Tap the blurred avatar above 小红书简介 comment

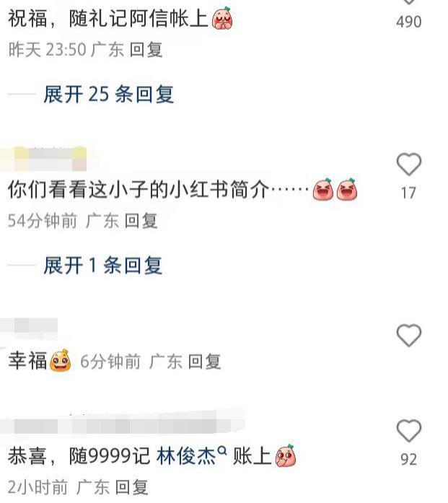point(50,159)
